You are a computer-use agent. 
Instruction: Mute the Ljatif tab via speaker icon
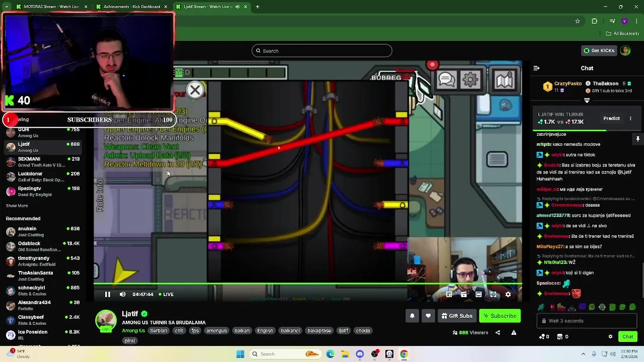click(x=237, y=7)
